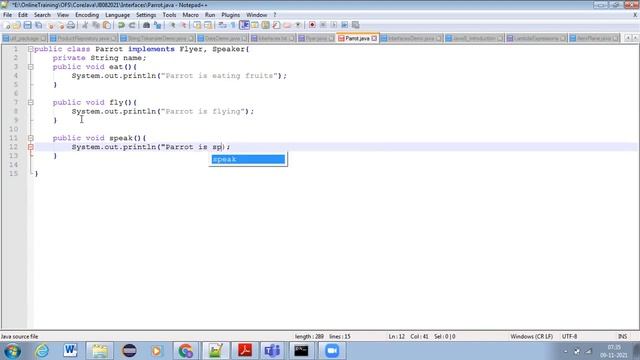640x360 pixels.
Task: Toggle Show All Characters button
Action: pyautogui.click(x=233, y=25)
